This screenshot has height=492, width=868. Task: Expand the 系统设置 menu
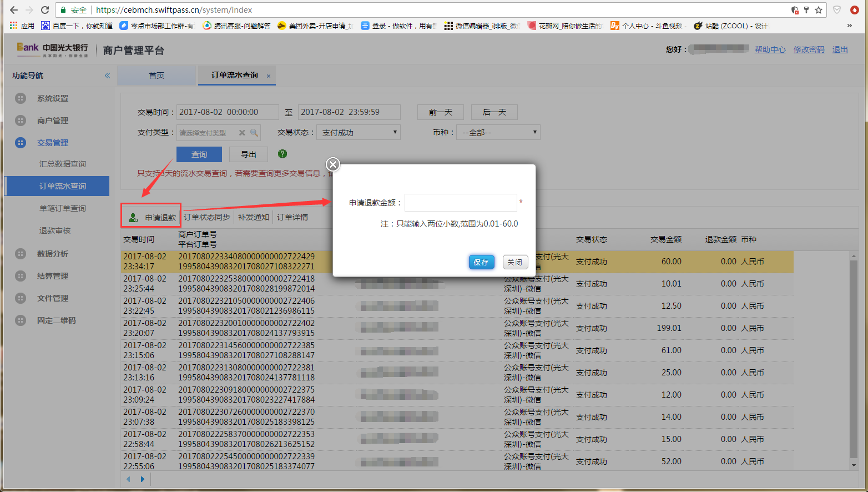pyautogui.click(x=53, y=98)
